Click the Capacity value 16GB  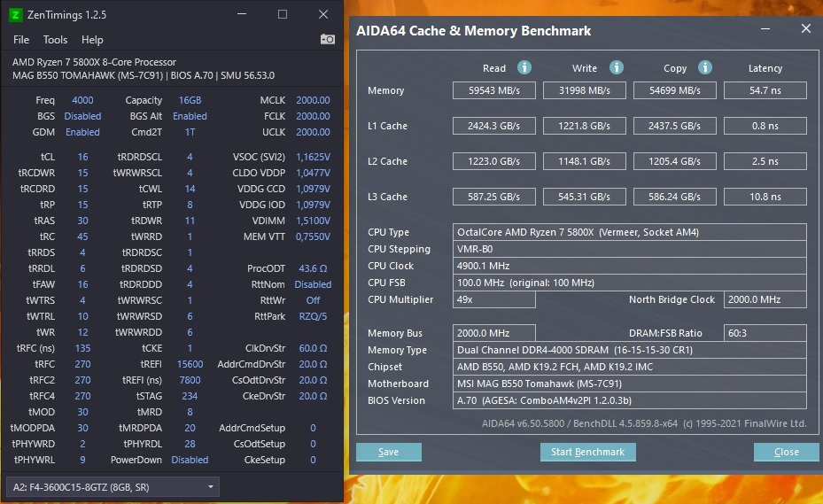190,100
